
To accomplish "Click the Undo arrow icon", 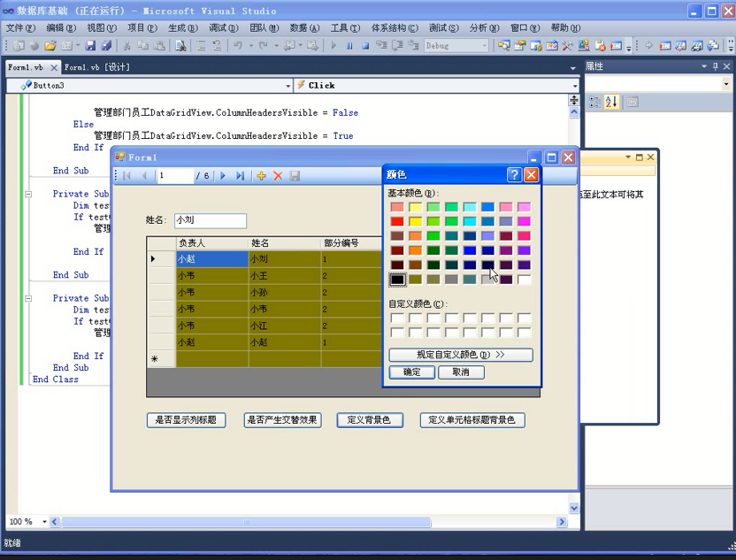I will click(x=238, y=45).
